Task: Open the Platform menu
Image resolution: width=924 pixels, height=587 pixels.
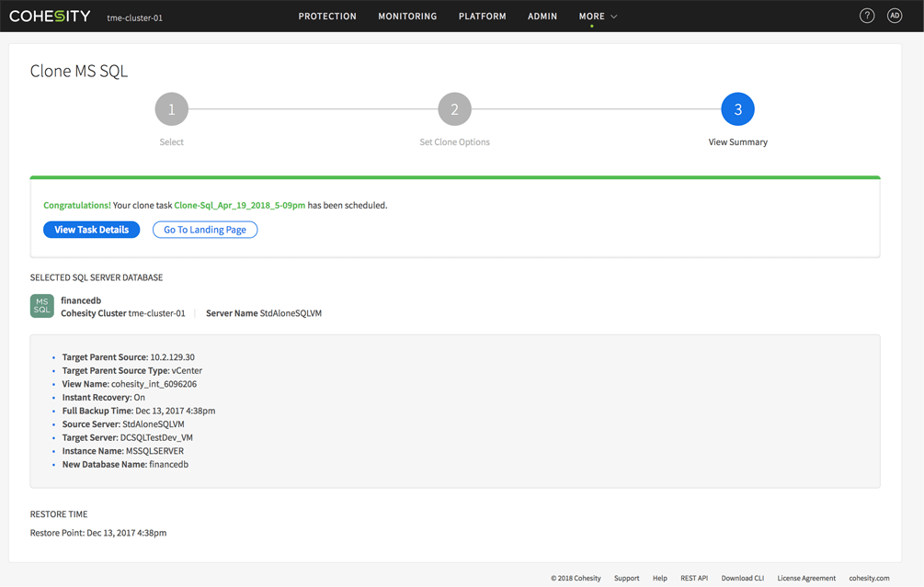Action: click(482, 17)
